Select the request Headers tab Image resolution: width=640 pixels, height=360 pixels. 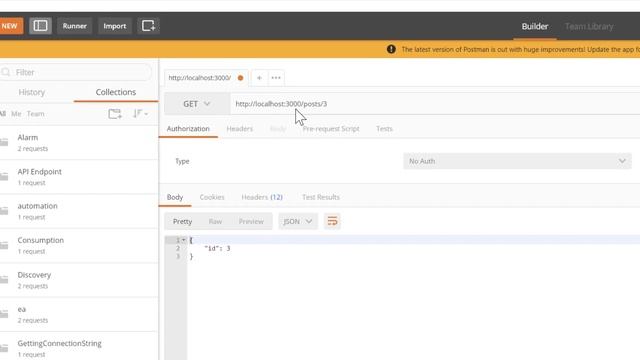coord(240,129)
